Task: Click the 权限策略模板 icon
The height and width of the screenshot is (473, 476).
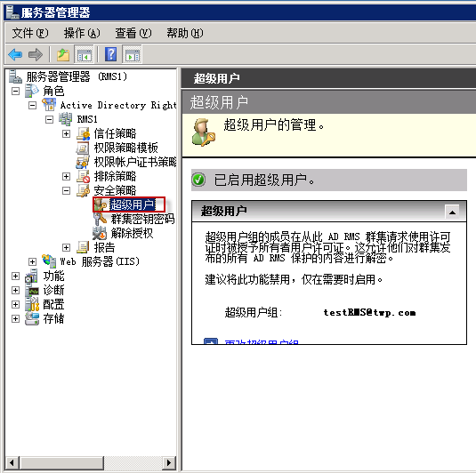Action: click(83, 148)
